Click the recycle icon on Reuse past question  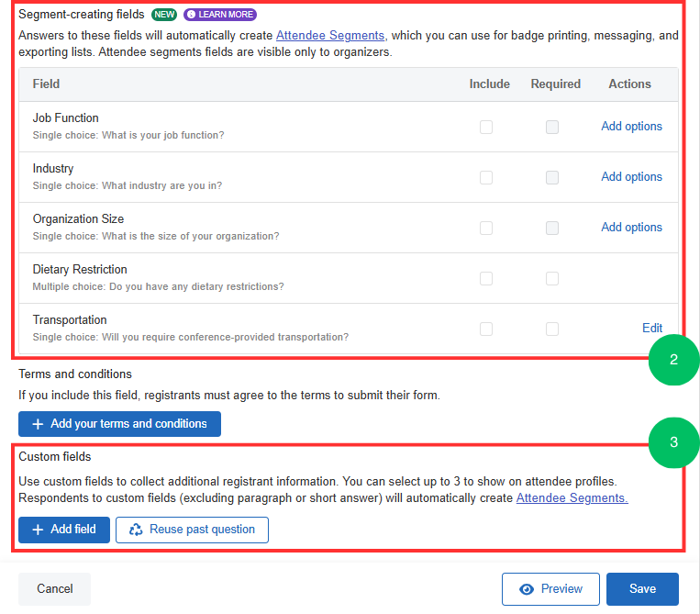click(136, 530)
